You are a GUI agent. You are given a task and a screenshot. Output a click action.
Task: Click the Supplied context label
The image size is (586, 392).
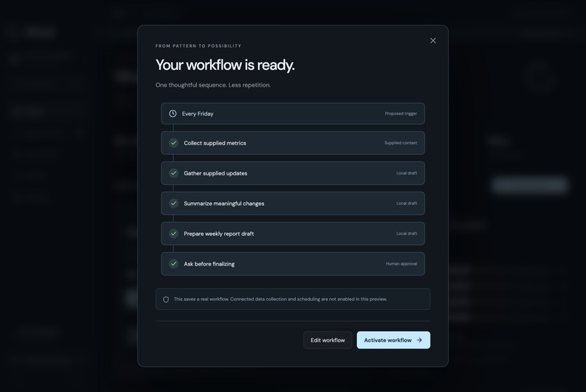(x=401, y=143)
